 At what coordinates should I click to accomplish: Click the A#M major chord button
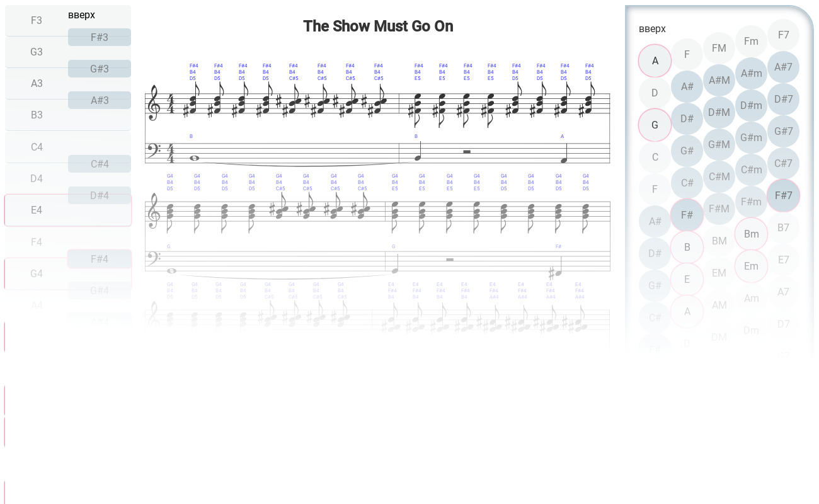point(719,80)
